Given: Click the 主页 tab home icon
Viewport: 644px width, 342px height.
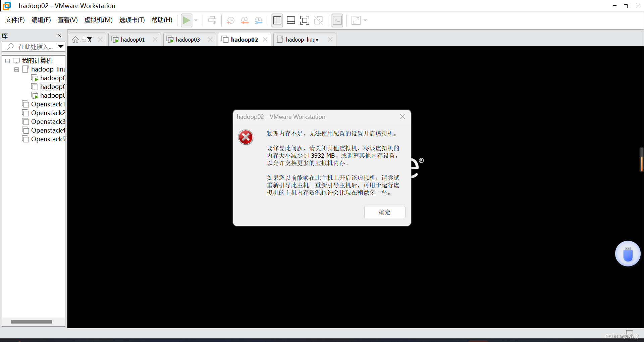Looking at the screenshot, I should [75, 40].
